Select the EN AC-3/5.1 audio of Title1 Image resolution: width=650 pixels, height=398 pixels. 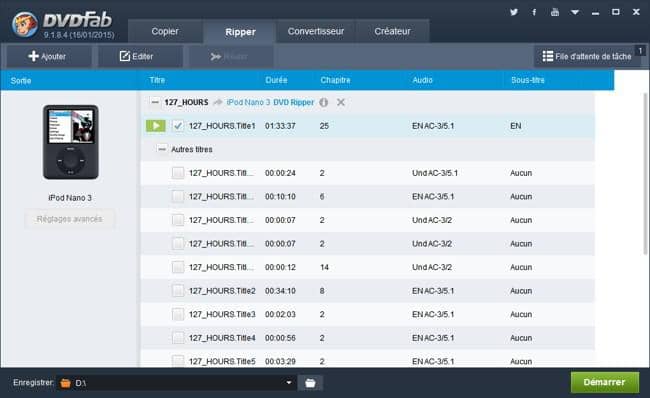click(x=433, y=126)
